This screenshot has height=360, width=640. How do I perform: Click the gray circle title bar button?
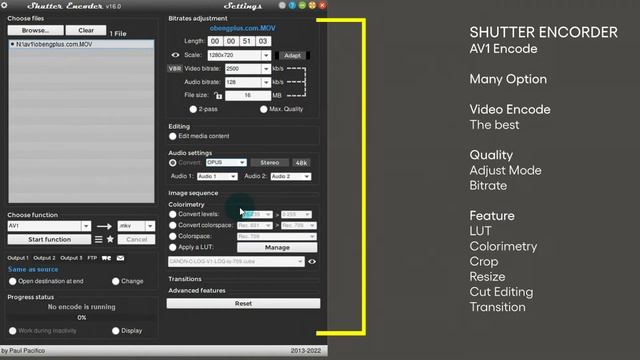pyautogui.click(x=282, y=5)
